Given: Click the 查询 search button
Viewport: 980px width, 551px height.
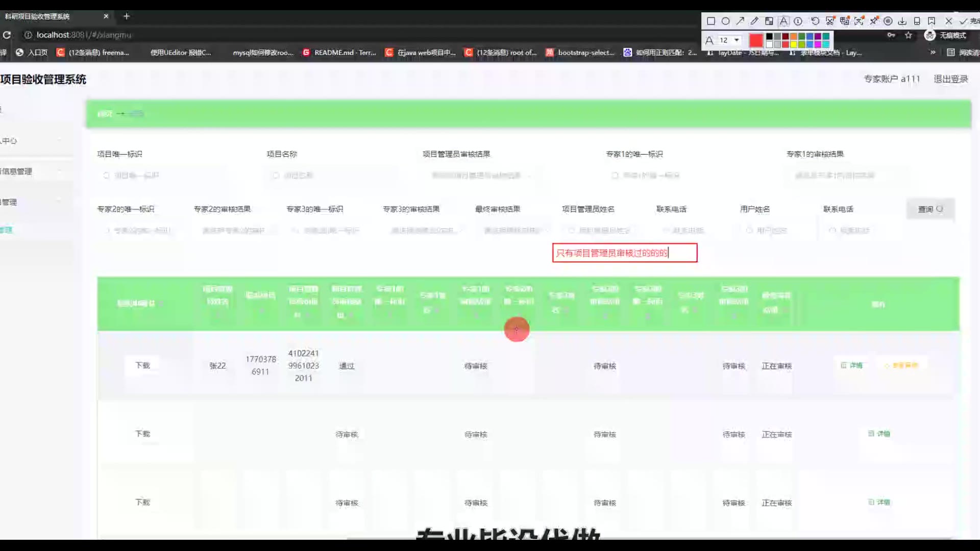Looking at the screenshot, I should 930,209.
